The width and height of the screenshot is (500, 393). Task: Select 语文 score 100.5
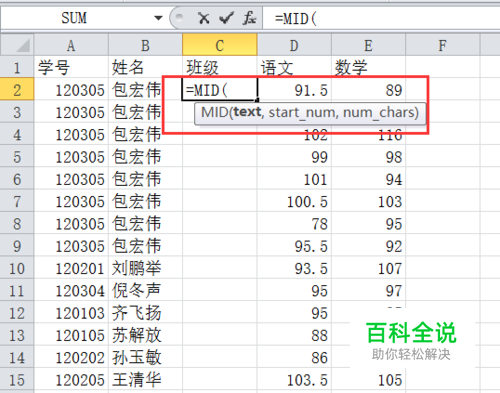point(294,201)
